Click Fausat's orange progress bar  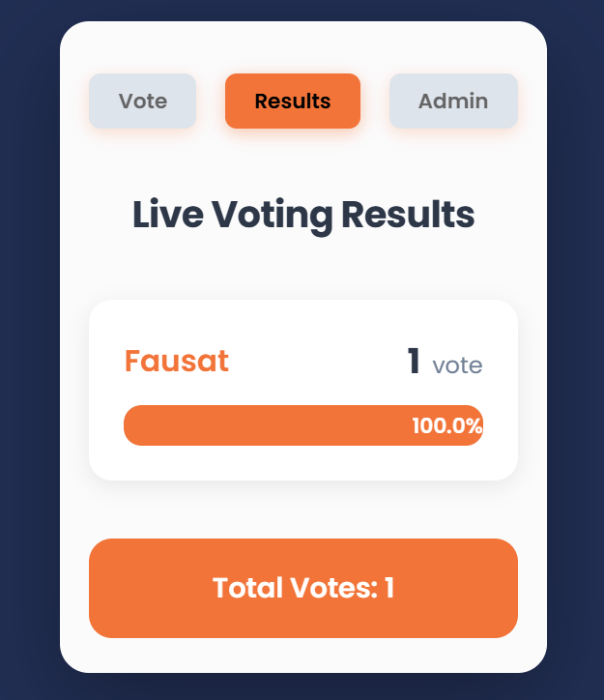(x=251, y=425)
